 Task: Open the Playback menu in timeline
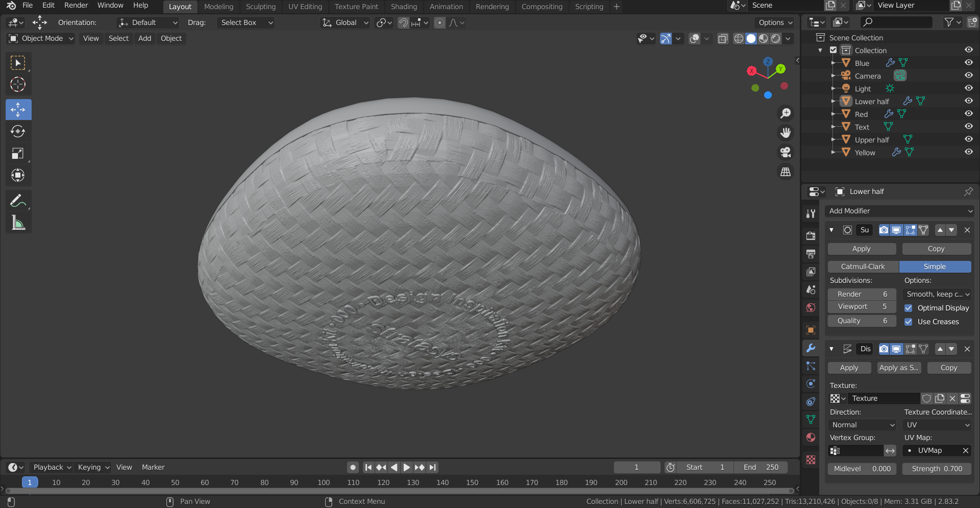point(52,467)
